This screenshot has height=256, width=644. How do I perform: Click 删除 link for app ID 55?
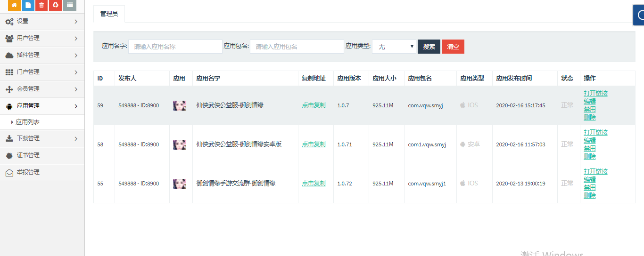[590, 195]
